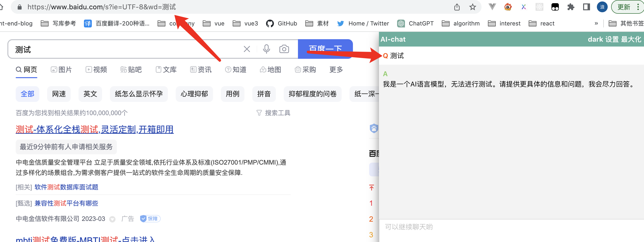This screenshot has width=644, height=242.
Task: Open the 其他书签 bookmarks folder
Action: pyautogui.click(x=626, y=24)
